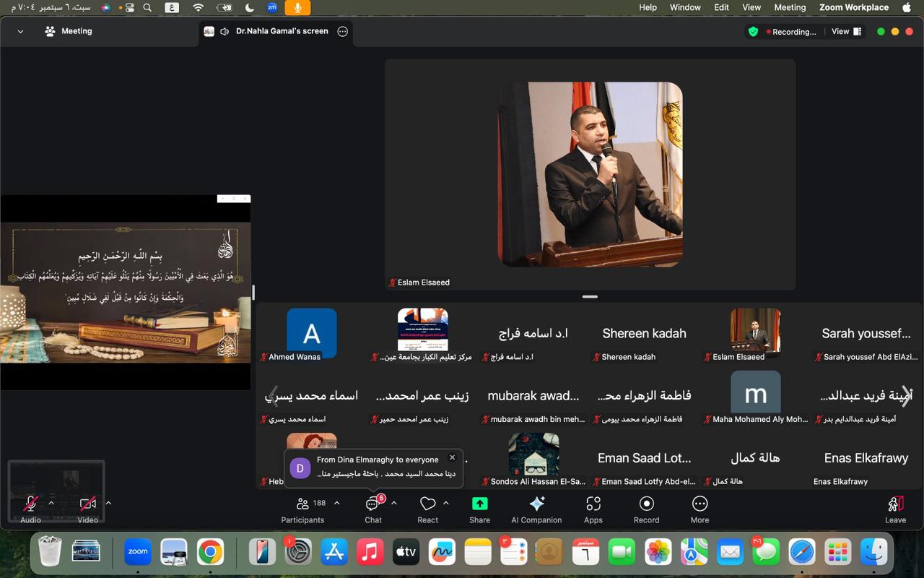Open the video settings dropdown
This screenshot has height=578, width=924.
coord(108,503)
